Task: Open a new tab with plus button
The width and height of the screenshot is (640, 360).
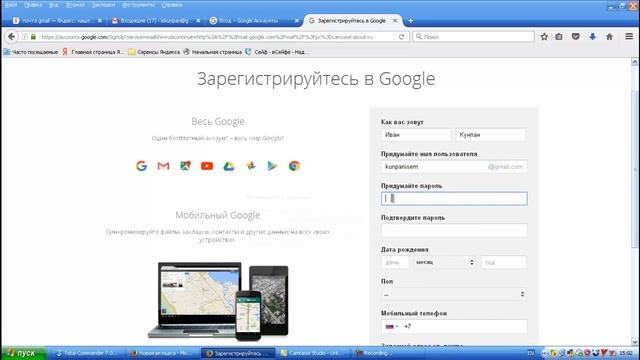Action: [x=411, y=20]
